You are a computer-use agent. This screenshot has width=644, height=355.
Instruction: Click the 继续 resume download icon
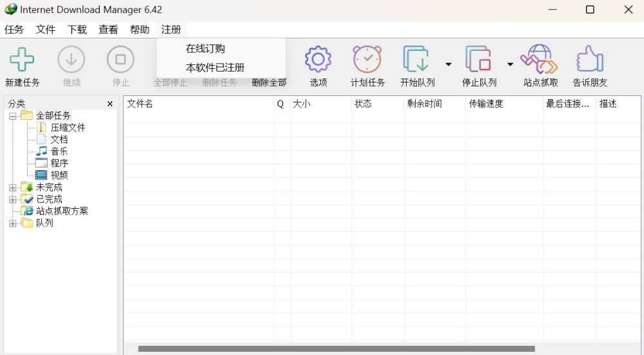pyautogui.click(x=71, y=59)
